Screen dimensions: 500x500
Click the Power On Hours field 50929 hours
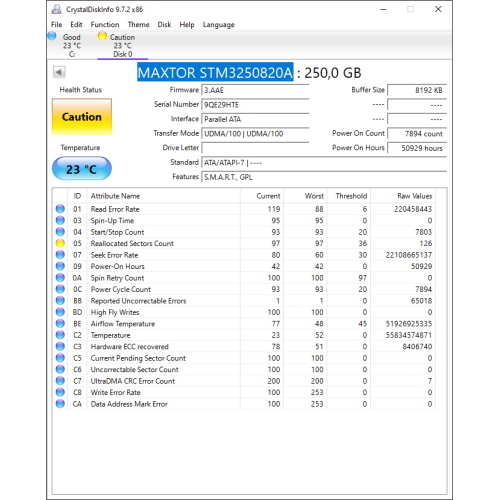(x=417, y=148)
